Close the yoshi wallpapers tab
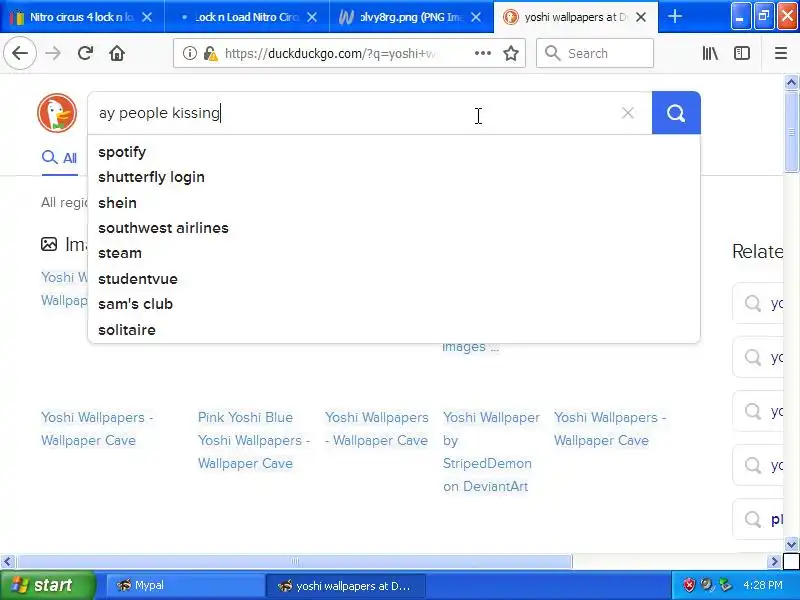 (x=641, y=17)
